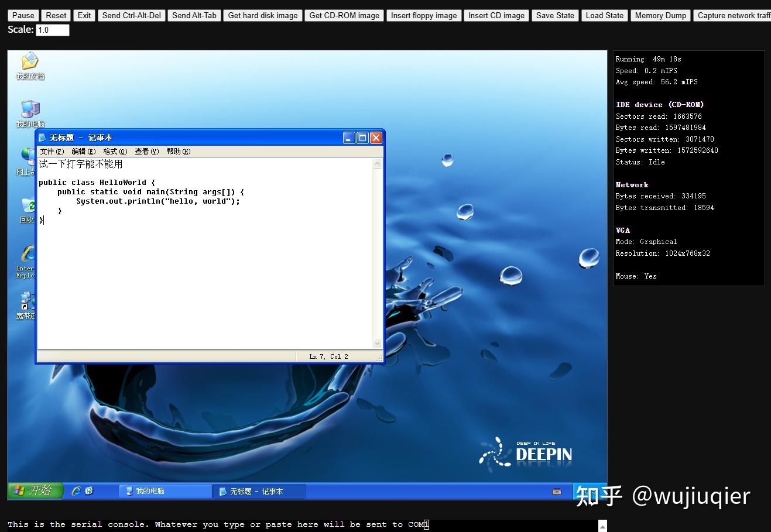
Task: Click the Scale value input field
Action: (52, 30)
